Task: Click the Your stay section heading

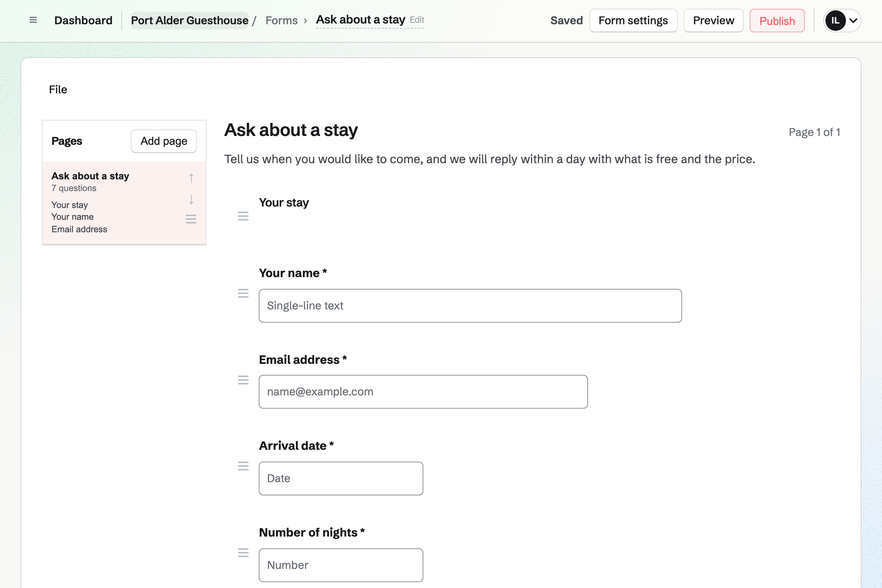Action: 284,202
